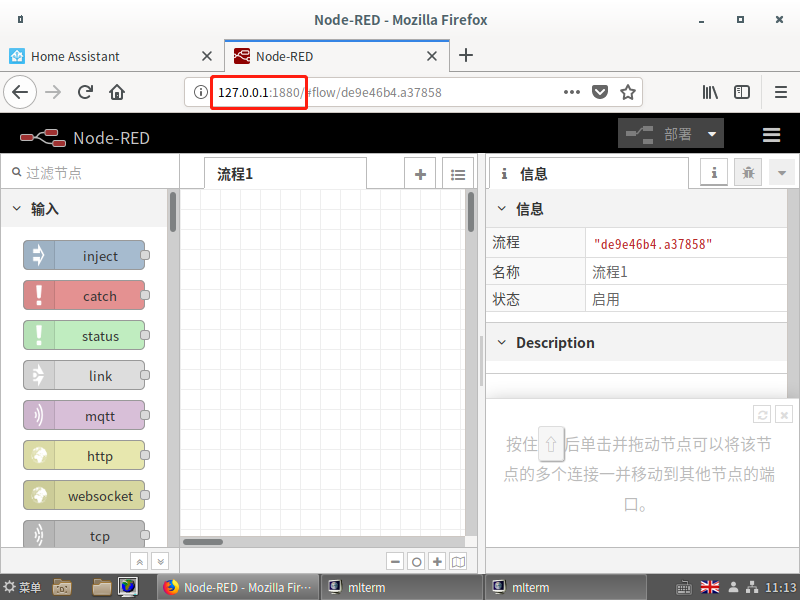Image resolution: width=800 pixels, height=600 pixels.
Task: Collapse all palette categories
Action: point(139,562)
